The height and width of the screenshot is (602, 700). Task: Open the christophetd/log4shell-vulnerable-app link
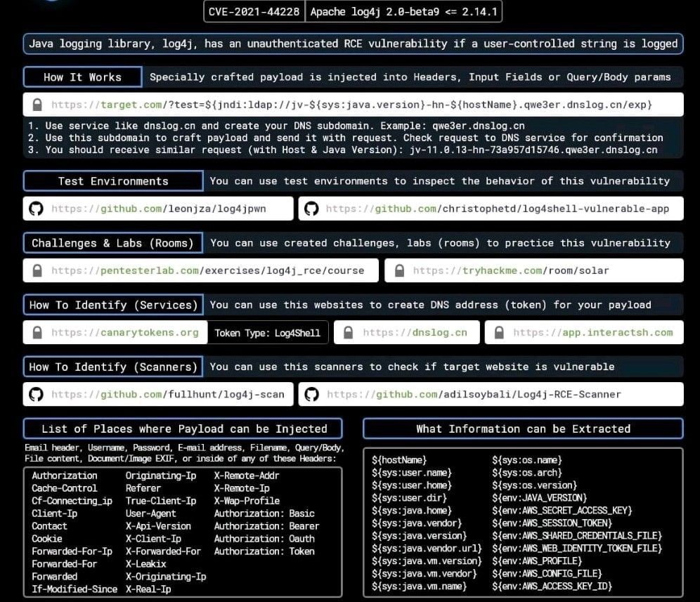498,209
